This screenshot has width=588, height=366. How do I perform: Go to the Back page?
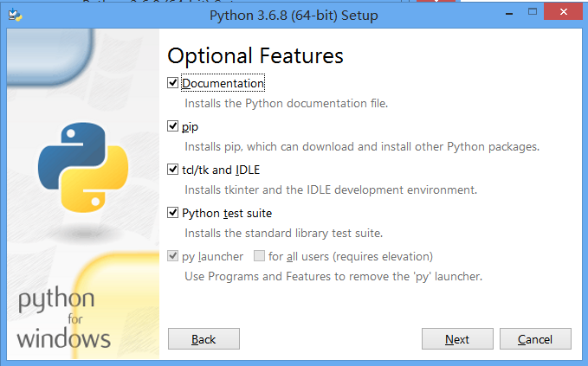point(204,339)
